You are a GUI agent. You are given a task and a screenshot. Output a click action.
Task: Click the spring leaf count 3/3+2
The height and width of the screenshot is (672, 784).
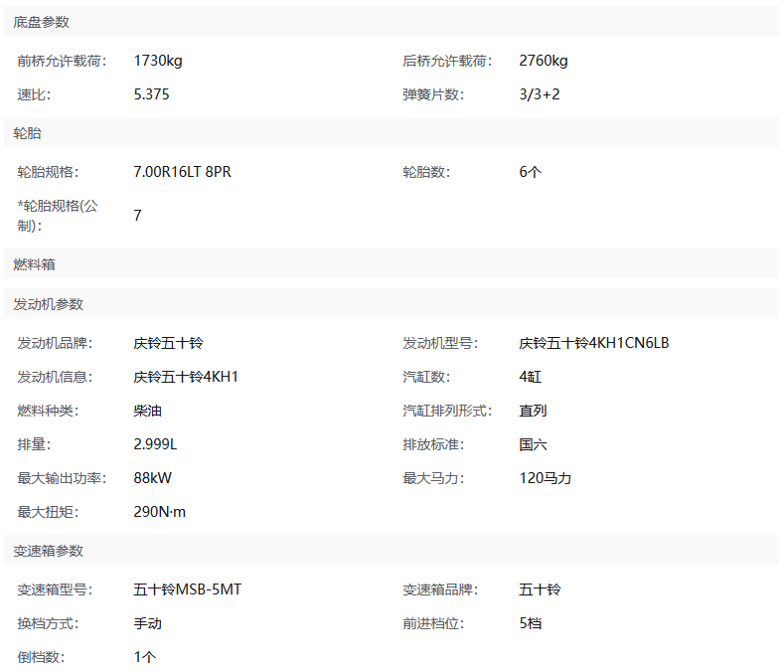click(540, 94)
